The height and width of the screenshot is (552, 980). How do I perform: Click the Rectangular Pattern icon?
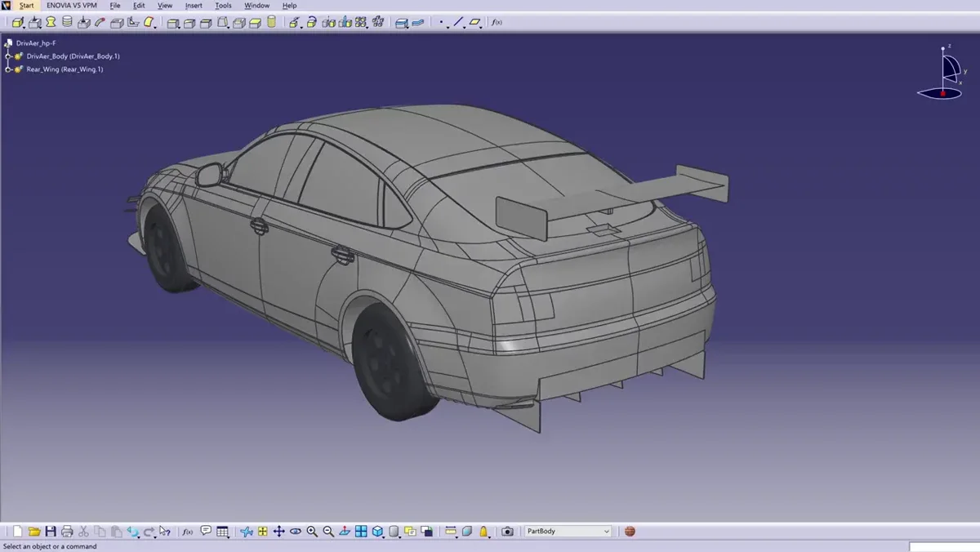(x=361, y=23)
